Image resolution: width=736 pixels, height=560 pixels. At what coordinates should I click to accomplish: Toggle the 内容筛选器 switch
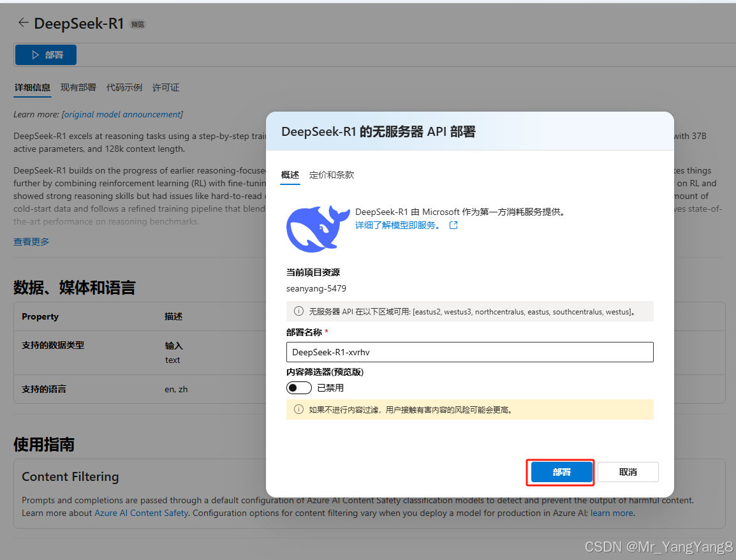[299, 388]
